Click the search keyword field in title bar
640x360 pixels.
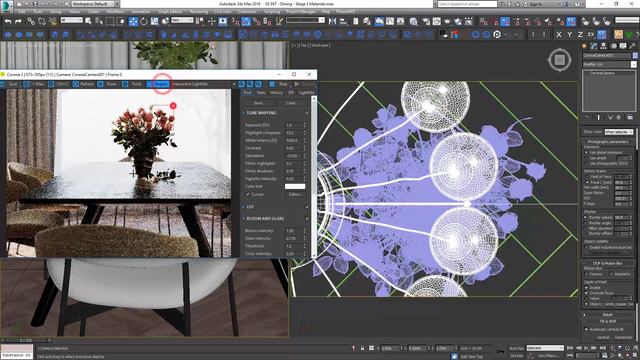pos(467,4)
